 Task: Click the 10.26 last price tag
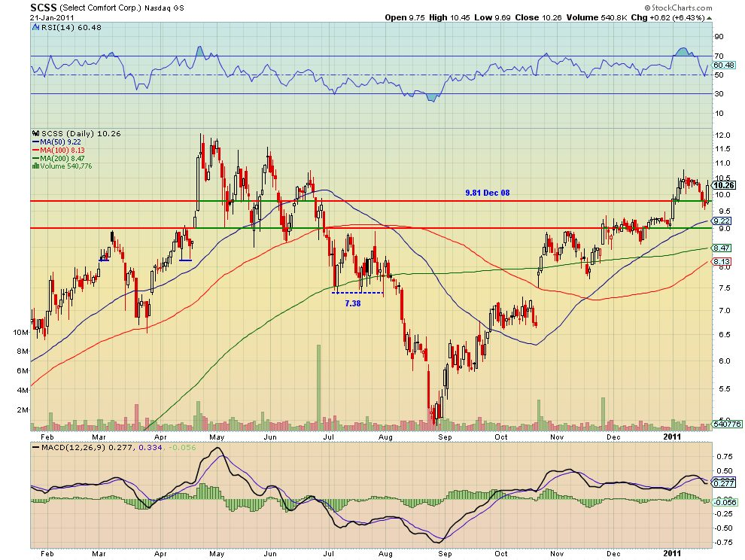tap(724, 185)
